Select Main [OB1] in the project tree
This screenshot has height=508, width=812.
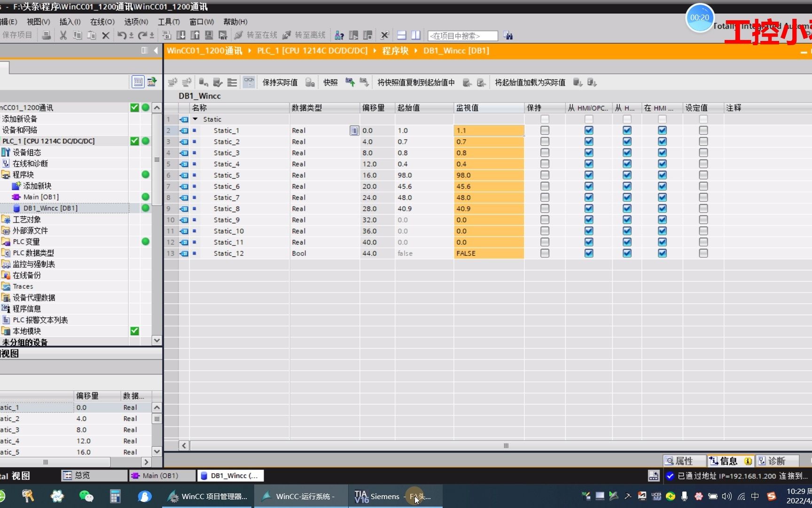tap(41, 197)
